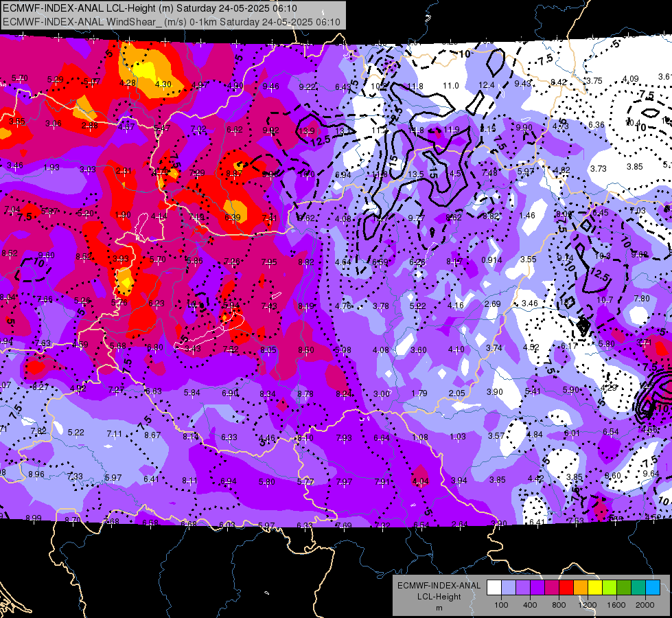Click the wind shear value 9.22
672x618 pixels.
coord(307,87)
